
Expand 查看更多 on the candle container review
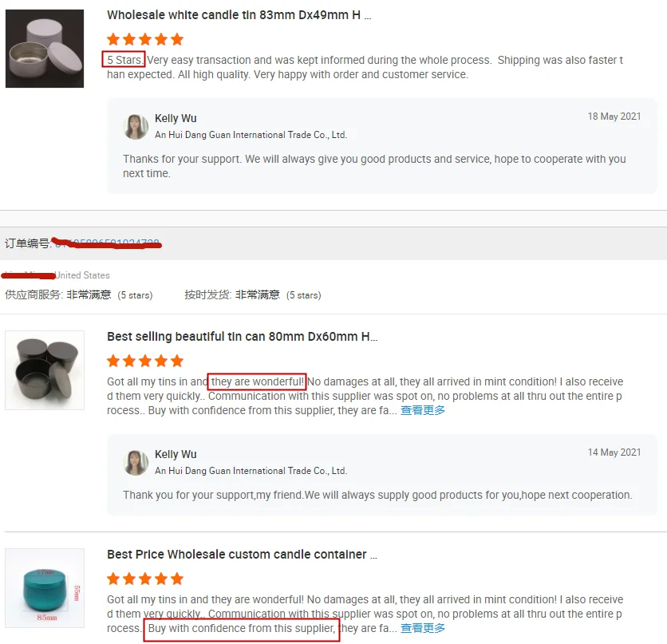click(x=423, y=628)
